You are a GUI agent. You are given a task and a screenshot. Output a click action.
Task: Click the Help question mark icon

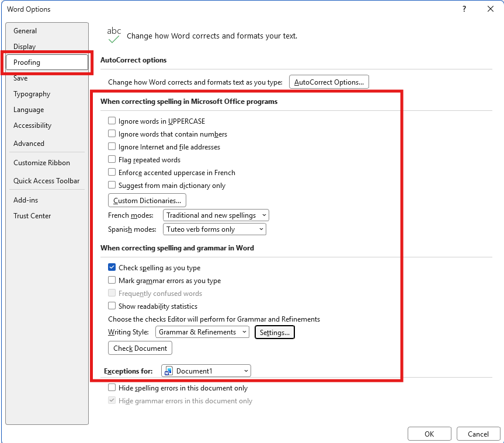[464, 9]
